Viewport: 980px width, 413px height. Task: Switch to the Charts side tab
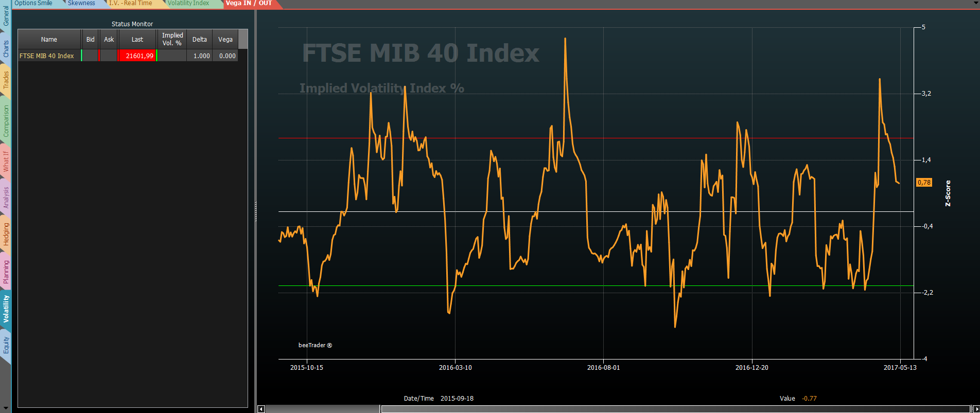coord(6,48)
